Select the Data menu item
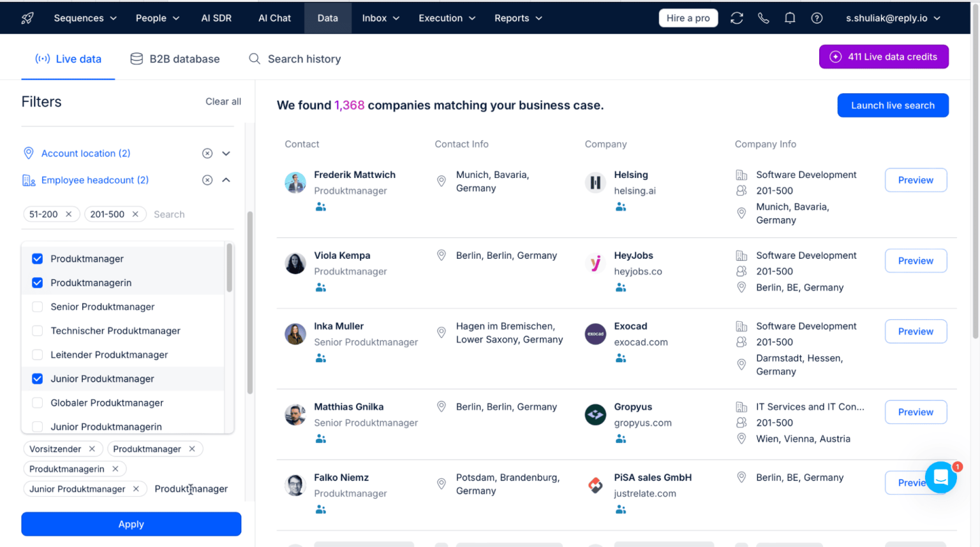Screen dimensions: 980x547 point(328,18)
